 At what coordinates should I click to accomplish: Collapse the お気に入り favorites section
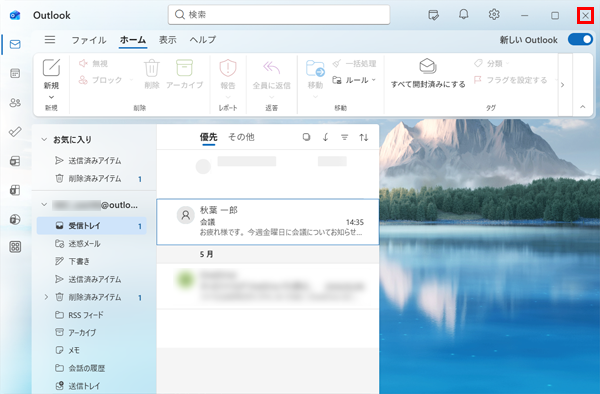[44, 140]
